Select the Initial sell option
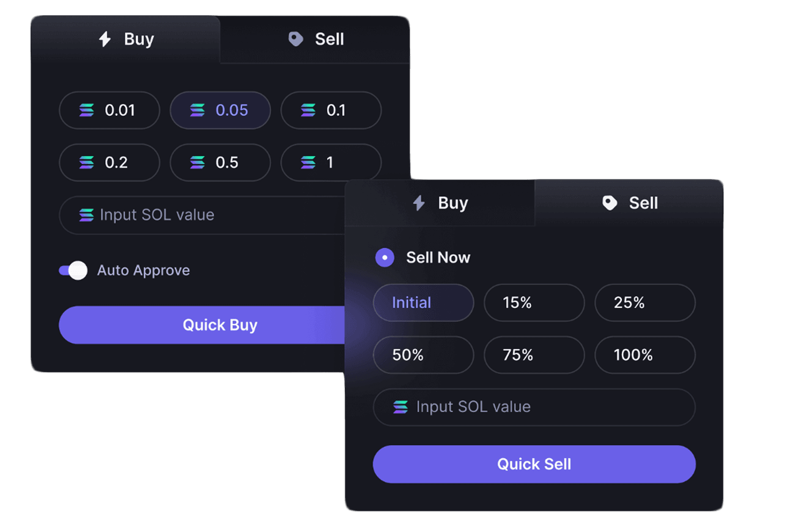The image size is (812, 532). tap(423, 303)
